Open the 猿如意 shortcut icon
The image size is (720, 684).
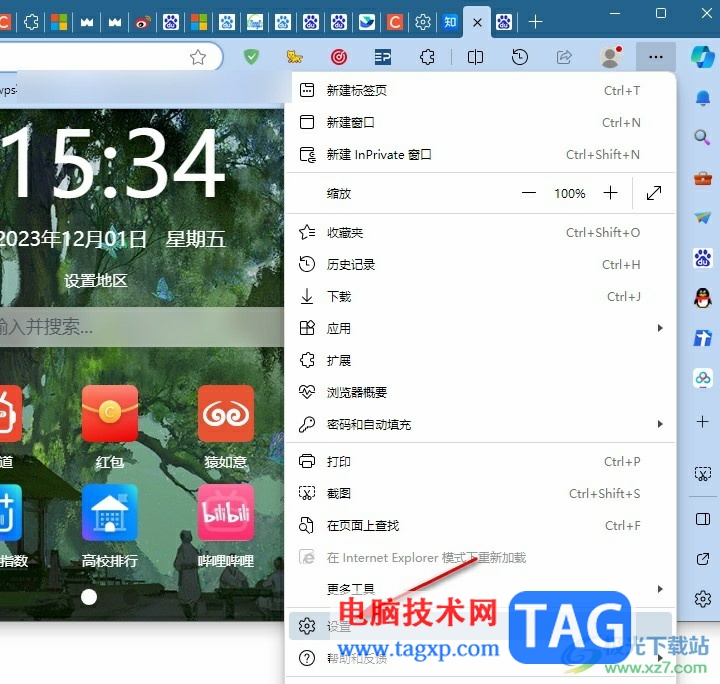click(x=225, y=413)
